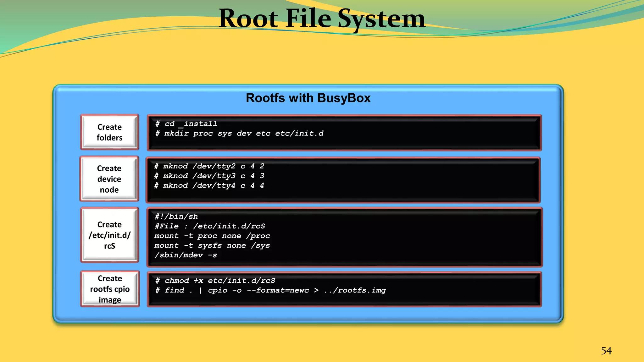The width and height of the screenshot is (644, 362).
Task: Select the 'Create /etc/init.d/ rcS' label box
Action: coord(109,235)
